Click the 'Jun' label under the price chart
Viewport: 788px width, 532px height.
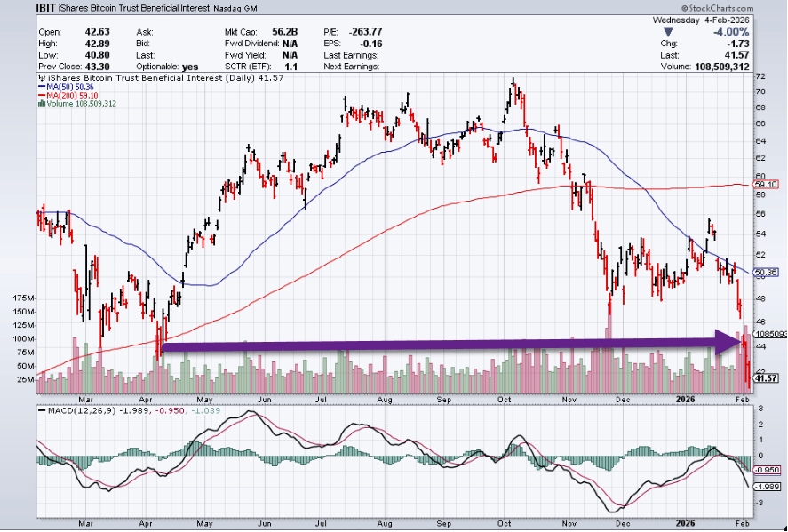265,400
